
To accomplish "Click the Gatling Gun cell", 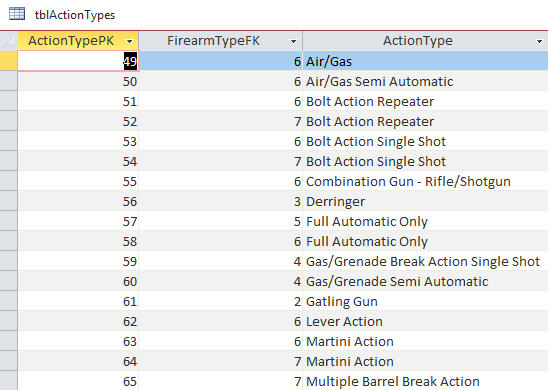I will [x=425, y=301].
